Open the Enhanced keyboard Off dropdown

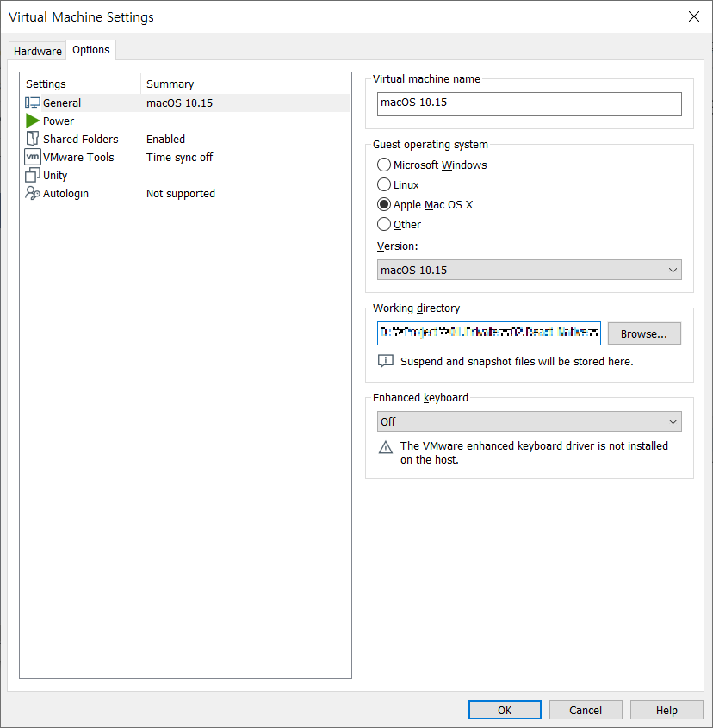tap(530, 421)
